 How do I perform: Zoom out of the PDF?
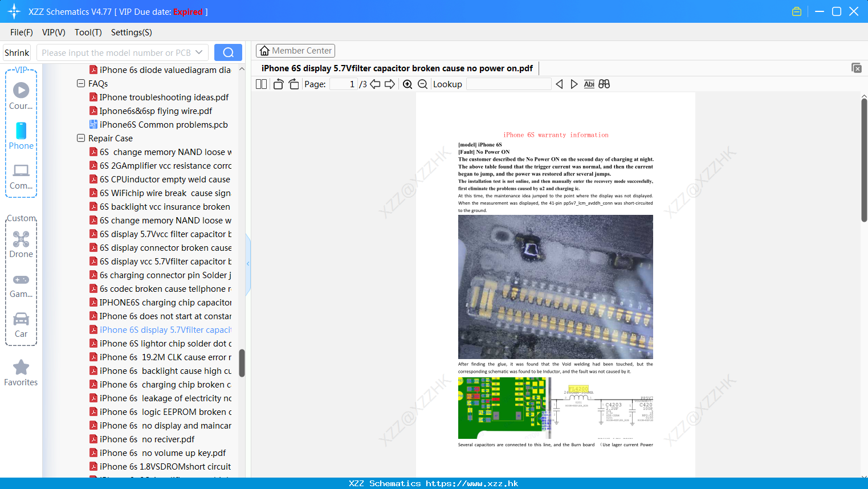[x=422, y=84]
